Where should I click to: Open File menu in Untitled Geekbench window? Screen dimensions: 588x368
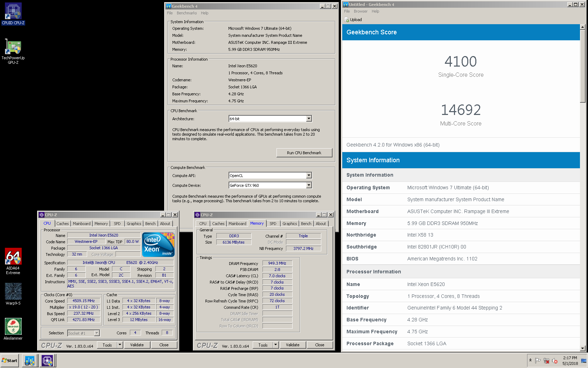346,11
